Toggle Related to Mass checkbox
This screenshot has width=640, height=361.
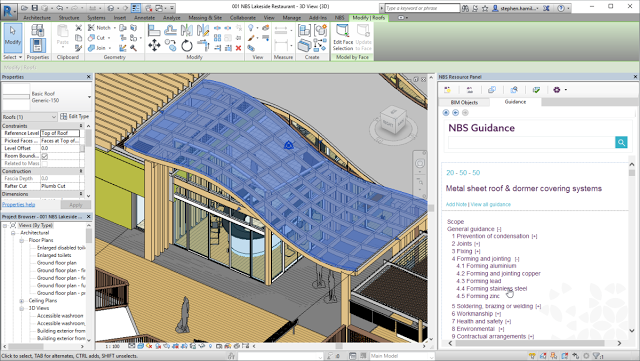[x=44, y=164]
